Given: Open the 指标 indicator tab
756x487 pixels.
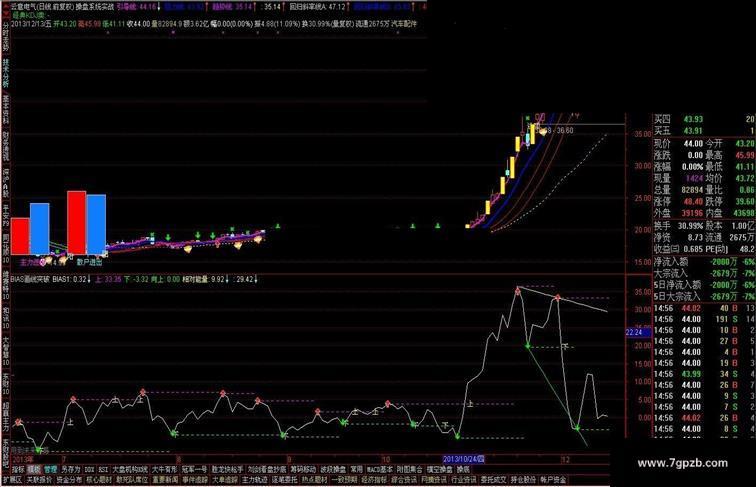Looking at the screenshot, I should coord(18,469).
